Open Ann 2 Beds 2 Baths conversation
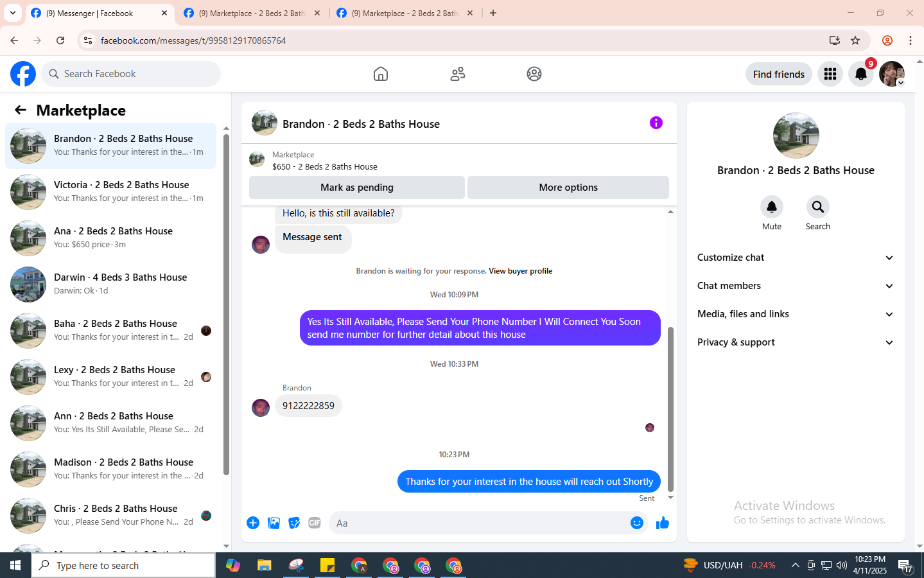 click(x=110, y=423)
